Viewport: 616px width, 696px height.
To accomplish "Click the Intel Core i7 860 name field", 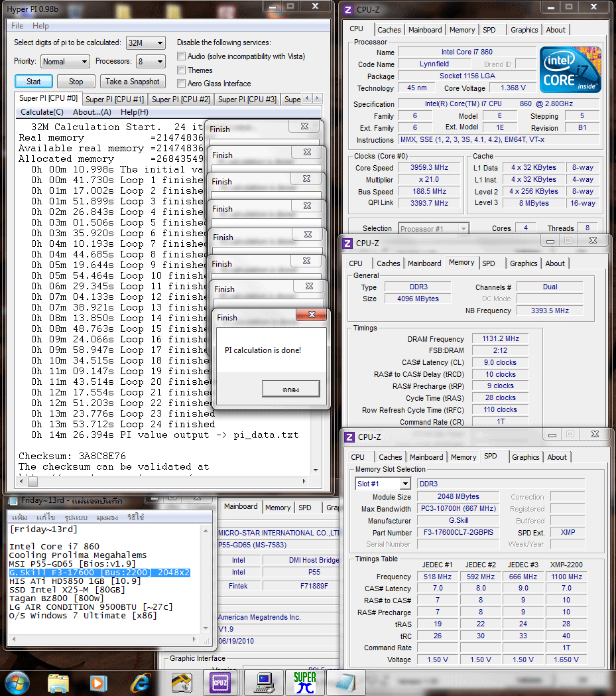I will click(x=467, y=52).
